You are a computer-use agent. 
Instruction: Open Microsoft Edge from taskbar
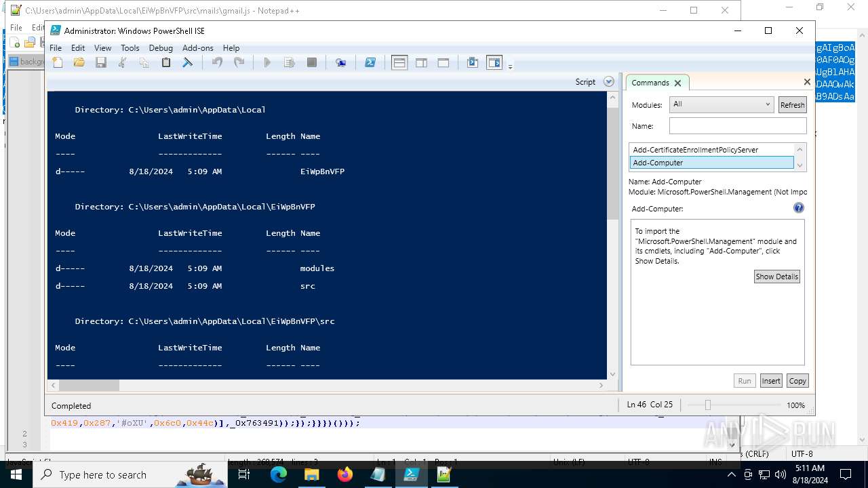pos(279,474)
